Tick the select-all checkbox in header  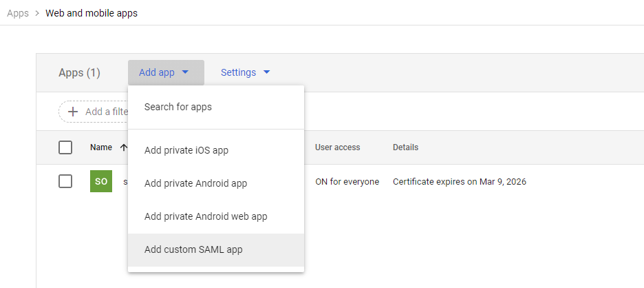coord(65,147)
